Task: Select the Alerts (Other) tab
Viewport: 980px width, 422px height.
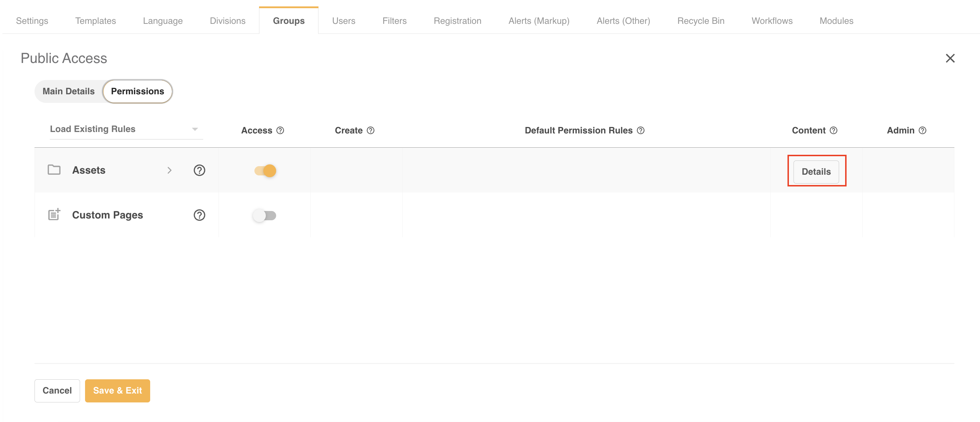Action: pyautogui.click(x=623, y=21)
